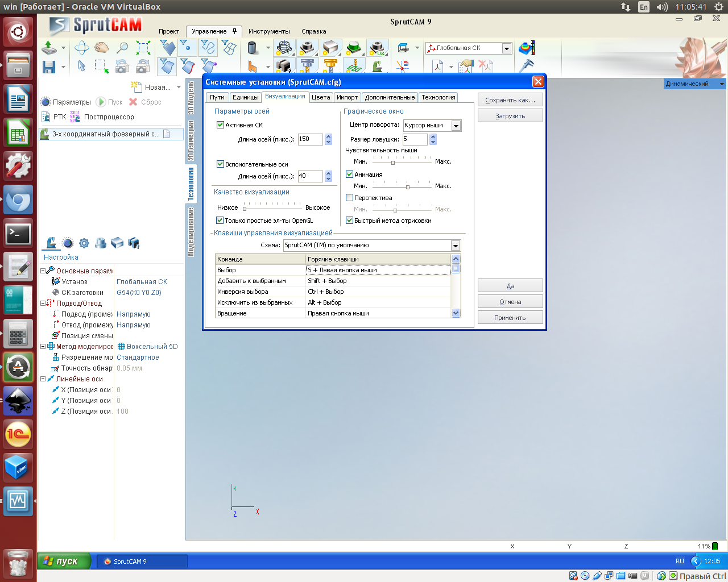Open the 1C application in the dock
This screenshot has width=728, height=582.
(x=18, y=435)
